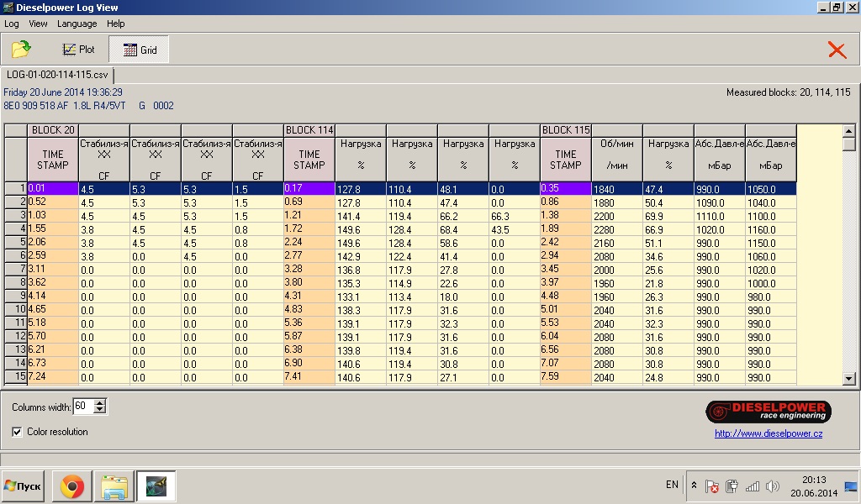Open the Log menu
Image resolution: width=861 pixels, height=504 pixels.
(x=12, y=24)
